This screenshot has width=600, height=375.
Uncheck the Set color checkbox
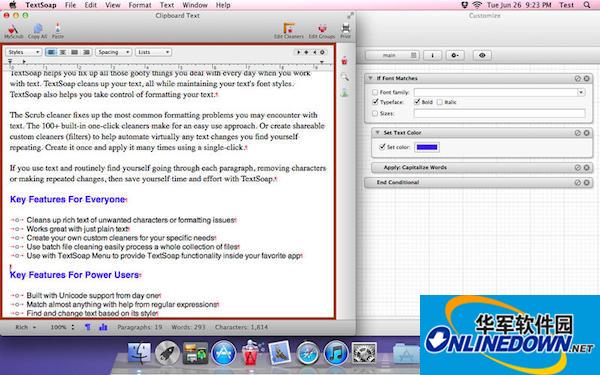tap(382, 147)
